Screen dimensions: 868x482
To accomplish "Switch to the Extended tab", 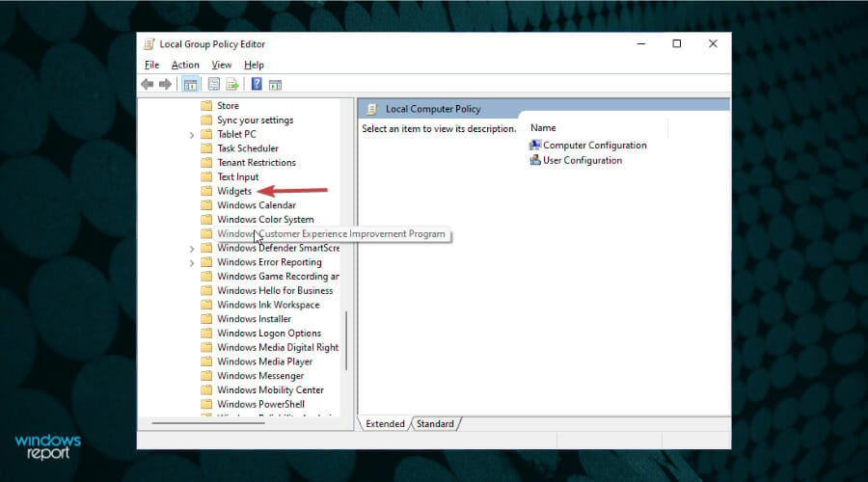I will [x=385, y=424].
